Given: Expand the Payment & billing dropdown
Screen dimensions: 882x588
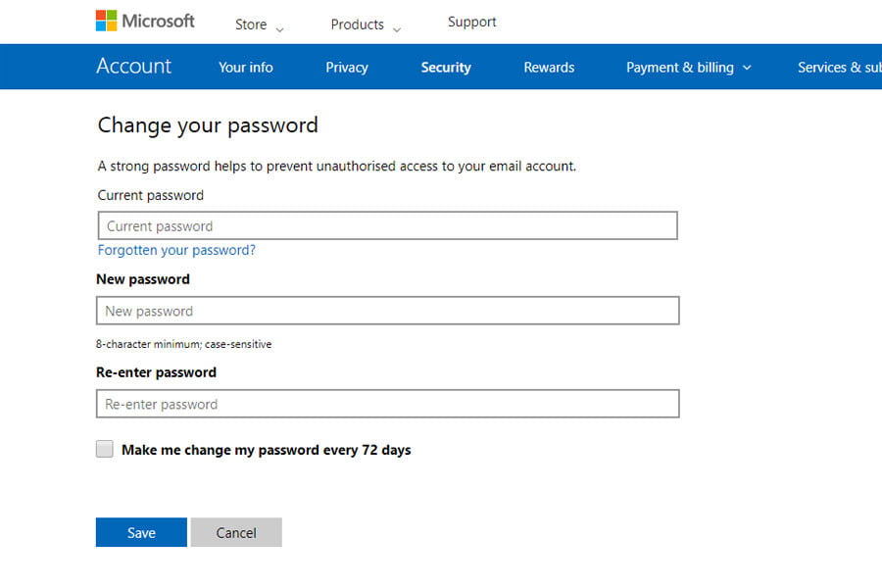Looking at the screenshot, I should pos(688,68).
